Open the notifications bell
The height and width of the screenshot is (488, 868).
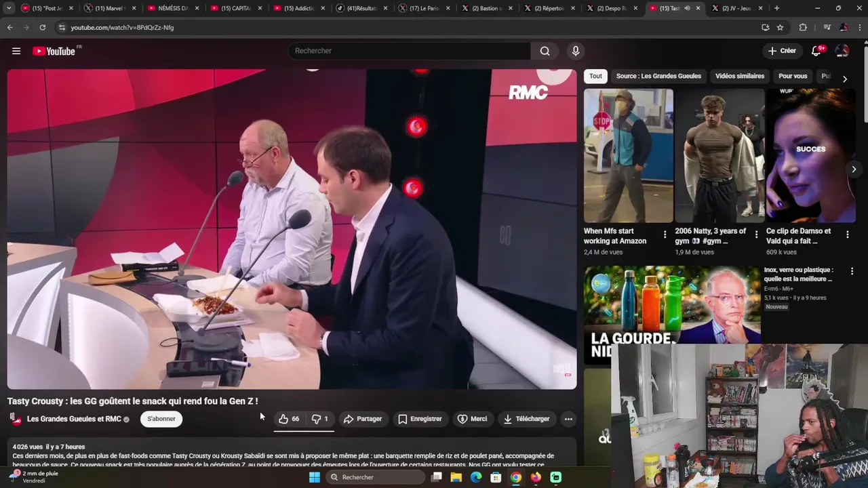tap(816, 51)
